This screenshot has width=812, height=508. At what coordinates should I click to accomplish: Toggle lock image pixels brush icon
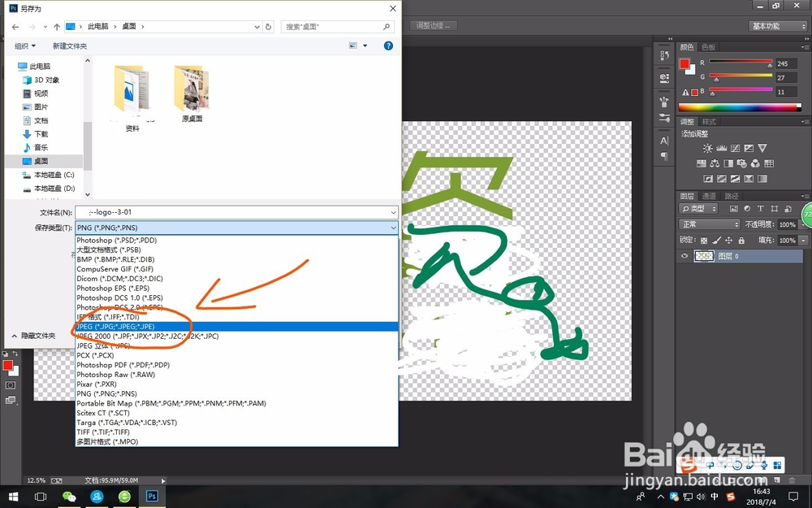coord(716,241)
